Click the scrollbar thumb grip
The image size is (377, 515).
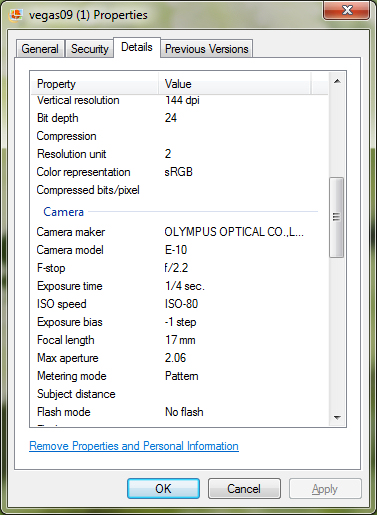click(337, 217)
